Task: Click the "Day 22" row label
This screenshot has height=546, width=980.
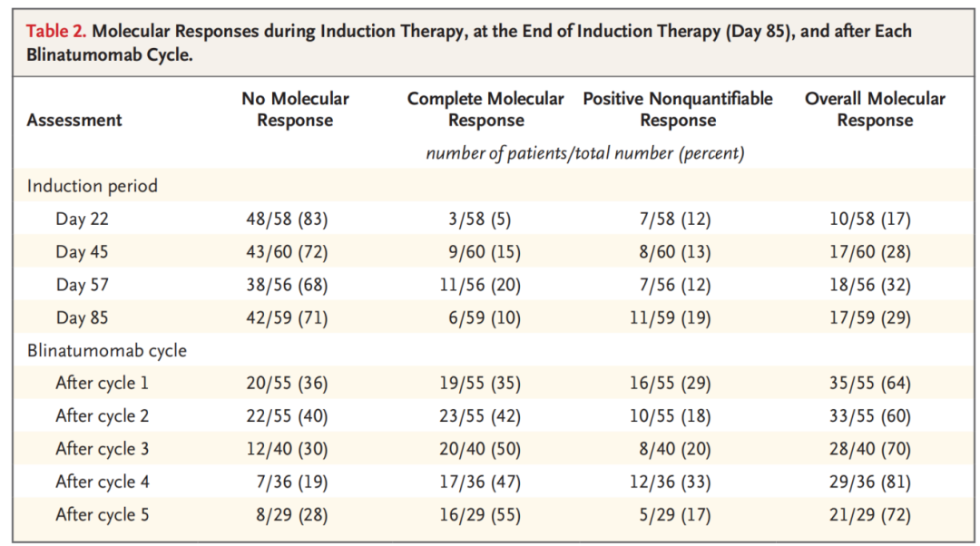Action: click(82, 219)
